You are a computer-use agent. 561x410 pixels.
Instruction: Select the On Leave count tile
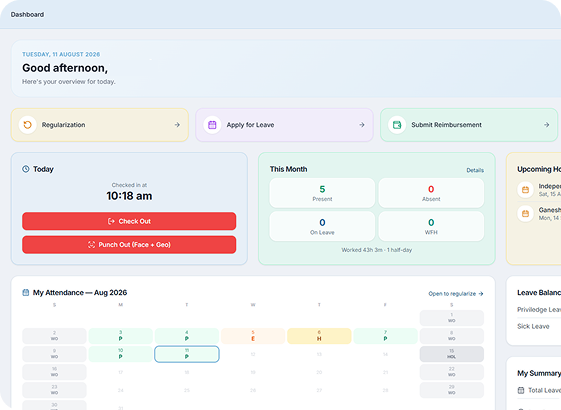[322, 226]
